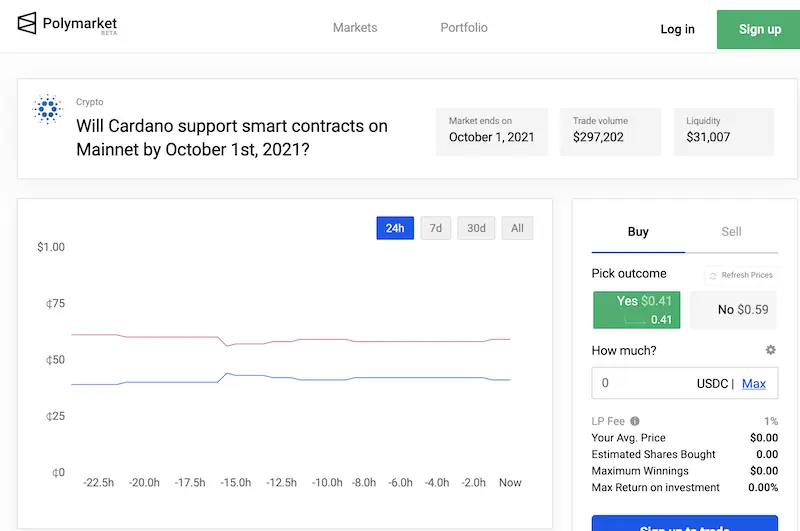Click the green Sign up button
Image resolution: width=800 pixels, height=531 pixels.
[759, 29]
